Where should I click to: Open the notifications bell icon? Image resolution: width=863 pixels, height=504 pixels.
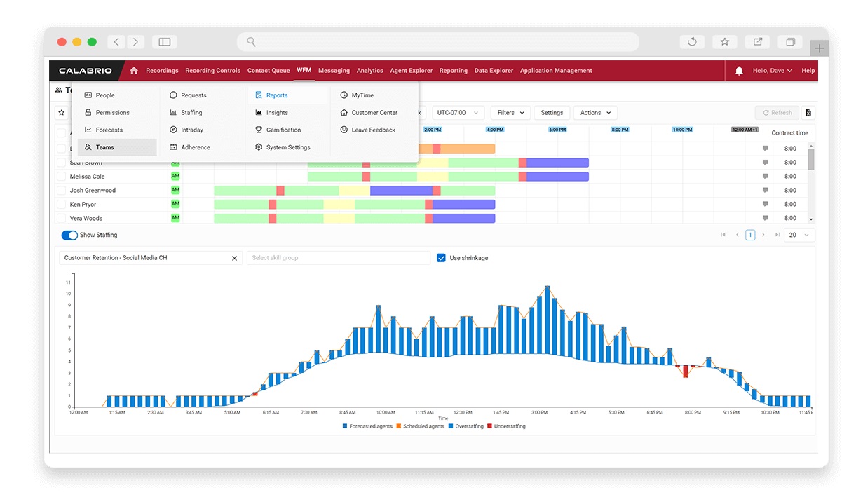coord(739,71)
